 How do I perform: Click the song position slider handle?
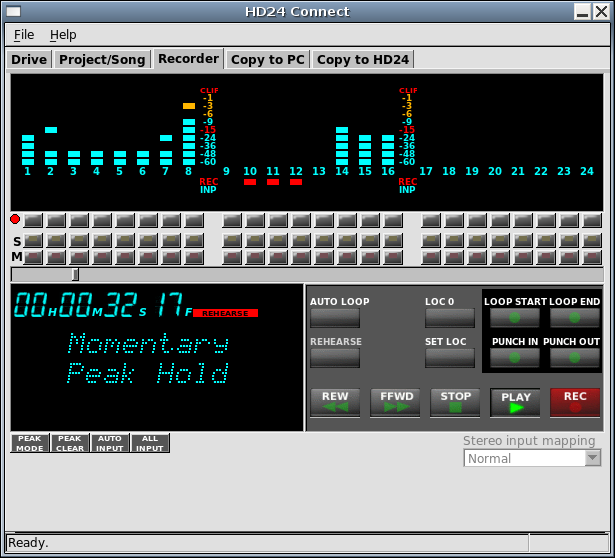(x=75, y=274)
